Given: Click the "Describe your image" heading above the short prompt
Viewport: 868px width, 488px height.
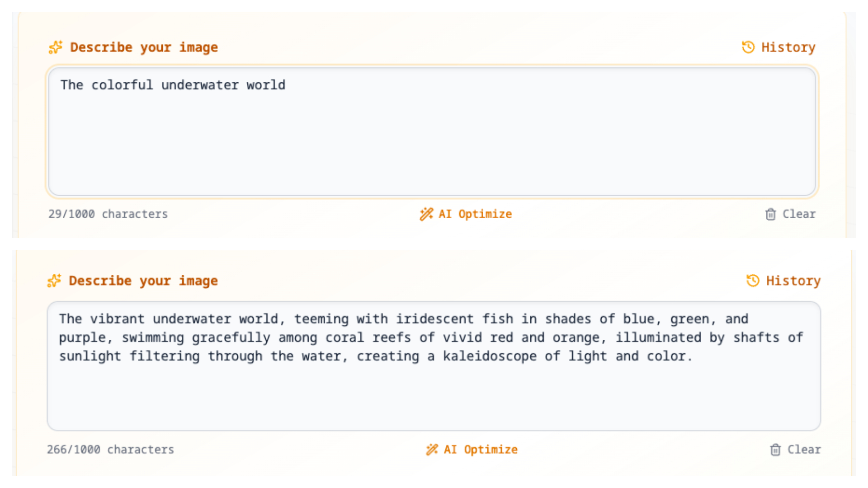Looking at the screenshot, I should point(144,47).
